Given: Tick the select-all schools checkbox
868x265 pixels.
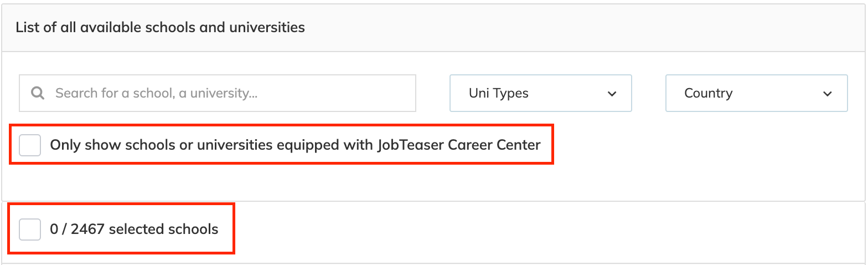Looking at the screenshot, I should click(30, 229).
